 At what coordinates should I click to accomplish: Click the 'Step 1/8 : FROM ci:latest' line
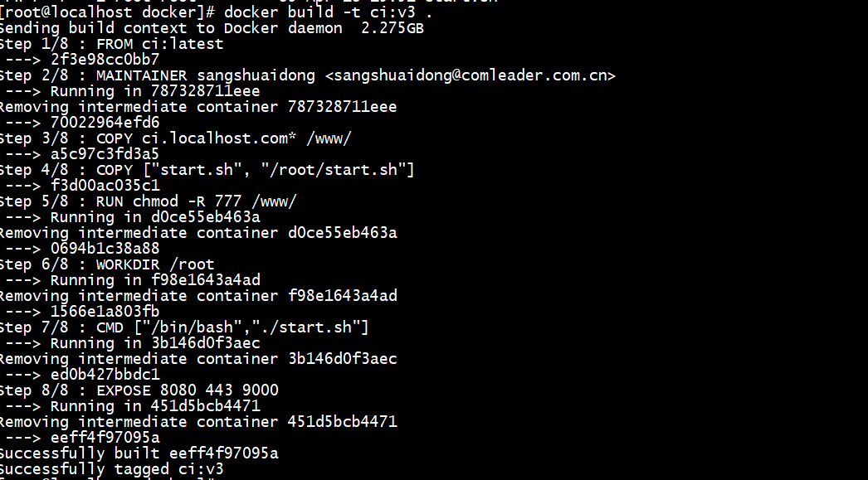coord(111,44)
